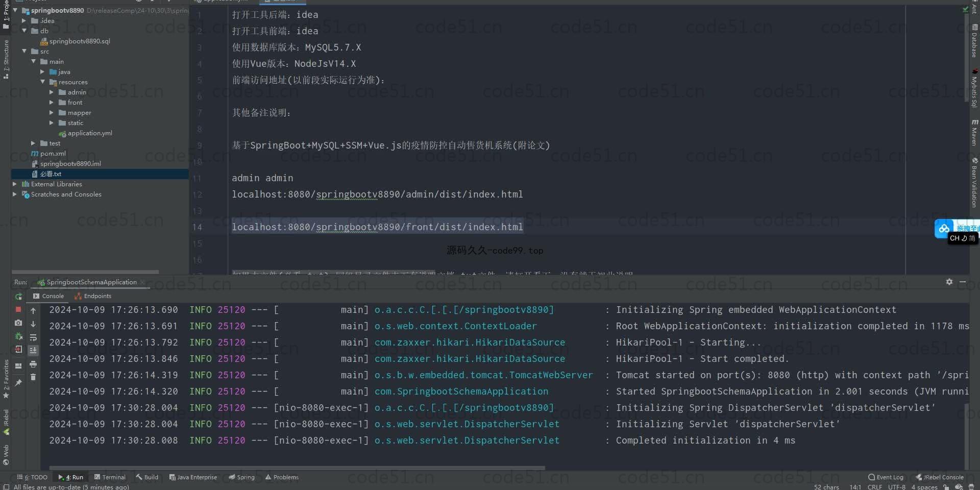Switch to the Console tab
The image size is (980, 490).
tap(48, 296)
